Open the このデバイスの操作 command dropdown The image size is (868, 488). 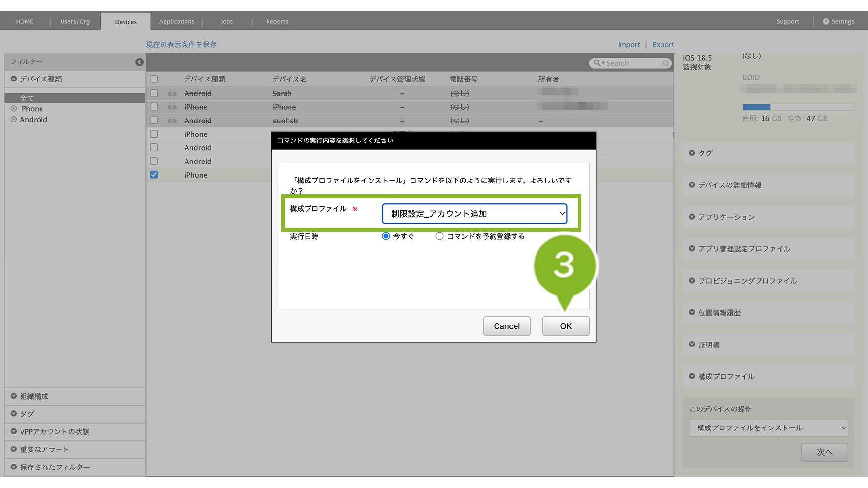[x=768, y=428]
